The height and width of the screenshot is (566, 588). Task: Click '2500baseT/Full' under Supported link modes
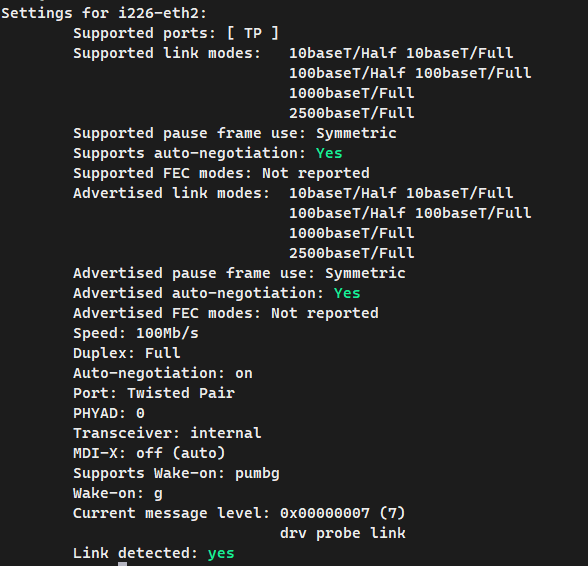[352, 113]
